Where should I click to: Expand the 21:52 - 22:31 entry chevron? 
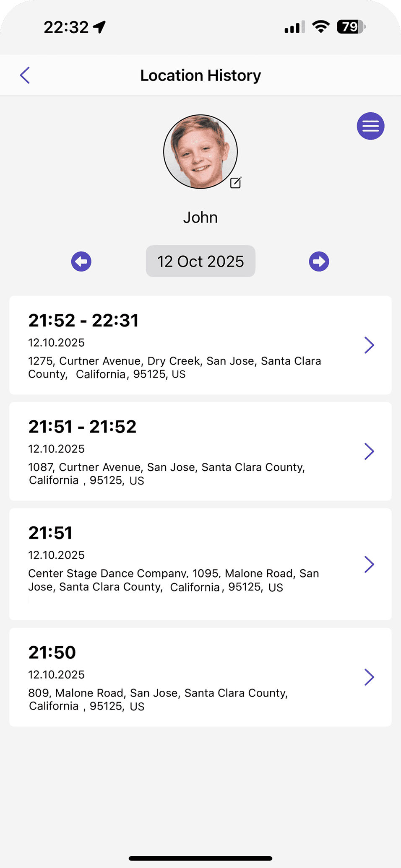click(369, 345)
